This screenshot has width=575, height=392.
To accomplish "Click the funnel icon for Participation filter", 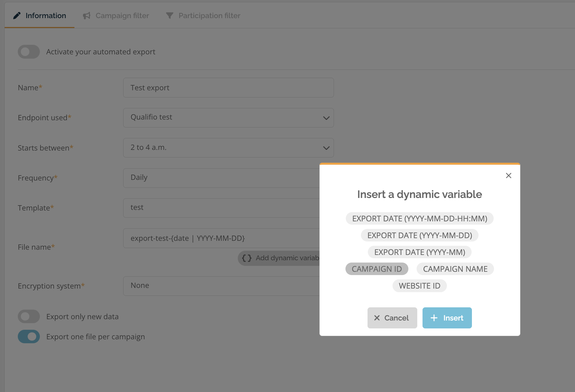I will pos(170,15).
